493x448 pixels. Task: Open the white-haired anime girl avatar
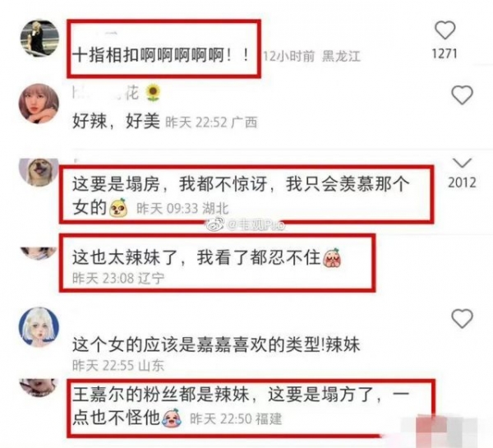39,327
